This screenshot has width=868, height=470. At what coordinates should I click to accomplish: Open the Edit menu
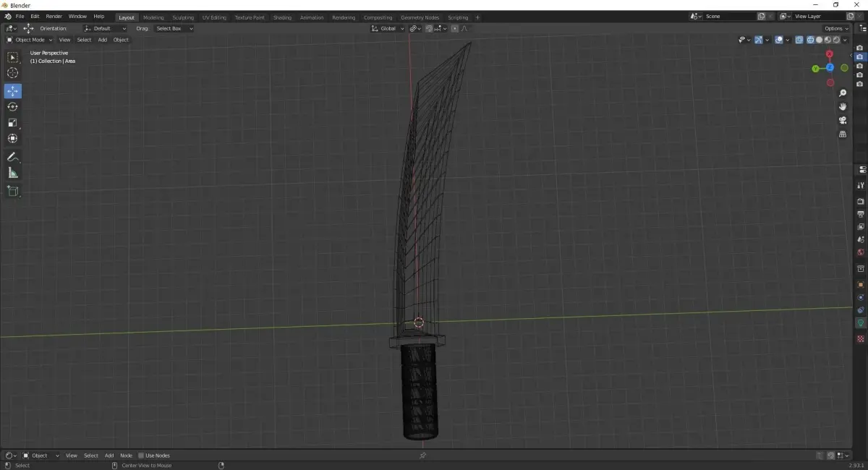(35, 16)
